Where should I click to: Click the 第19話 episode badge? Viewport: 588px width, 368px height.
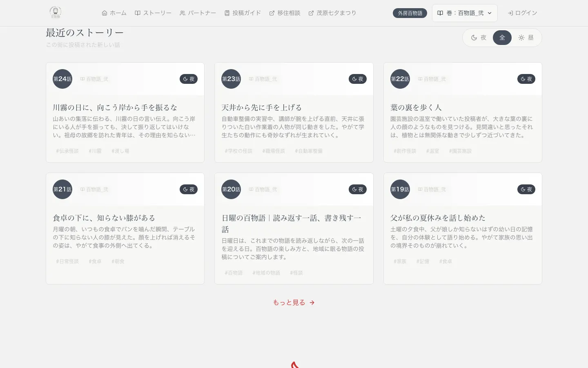tap(400, 189)
